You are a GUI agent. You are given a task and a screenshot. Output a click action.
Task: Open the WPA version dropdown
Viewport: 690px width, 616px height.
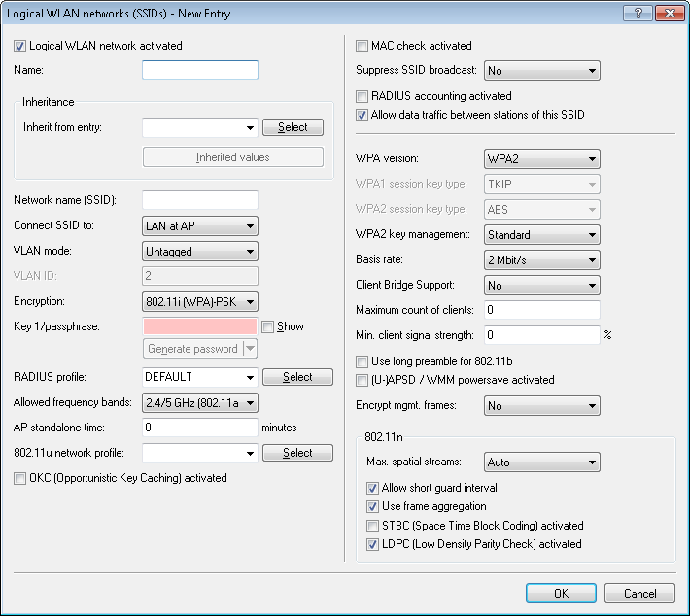pyautogui.click(x=541, y=158)
